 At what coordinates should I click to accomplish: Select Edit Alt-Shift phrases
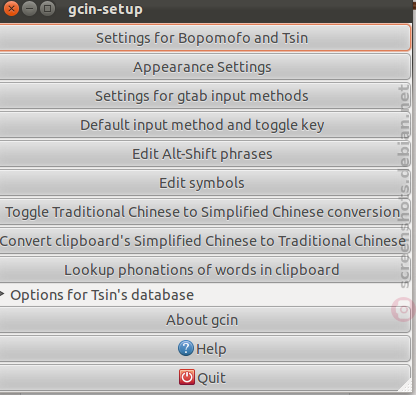click(x=205, y=154)
